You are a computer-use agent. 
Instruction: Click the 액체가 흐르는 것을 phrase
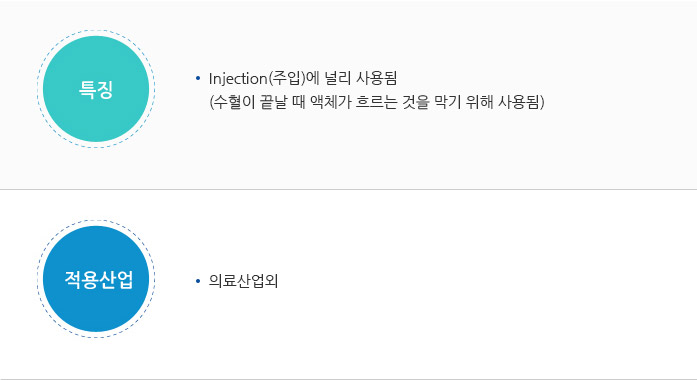(370, 102)
